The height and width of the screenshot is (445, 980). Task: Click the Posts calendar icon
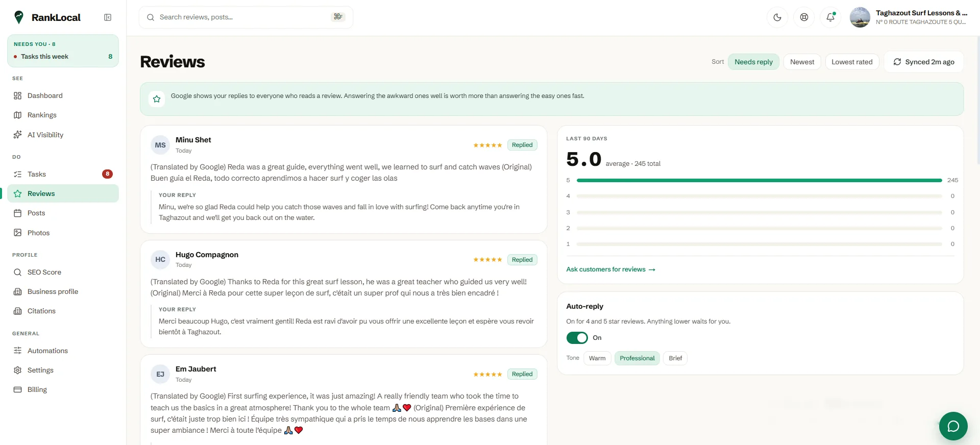[18, 213]
